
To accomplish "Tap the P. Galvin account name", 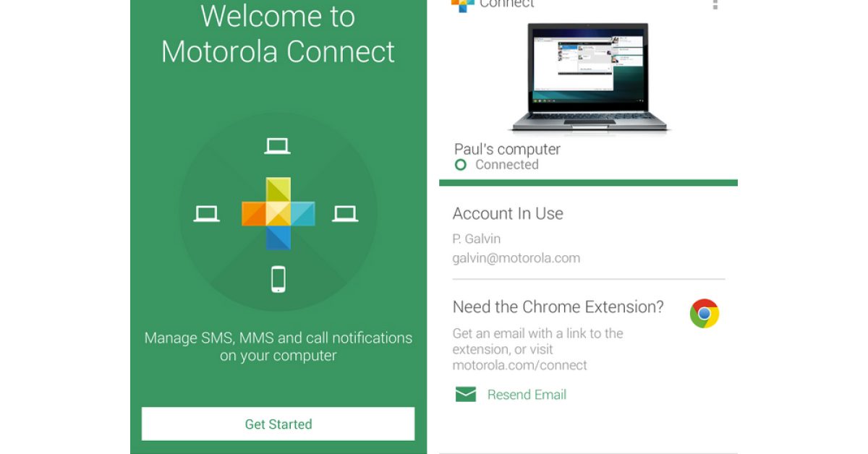I will coord(476,239).
